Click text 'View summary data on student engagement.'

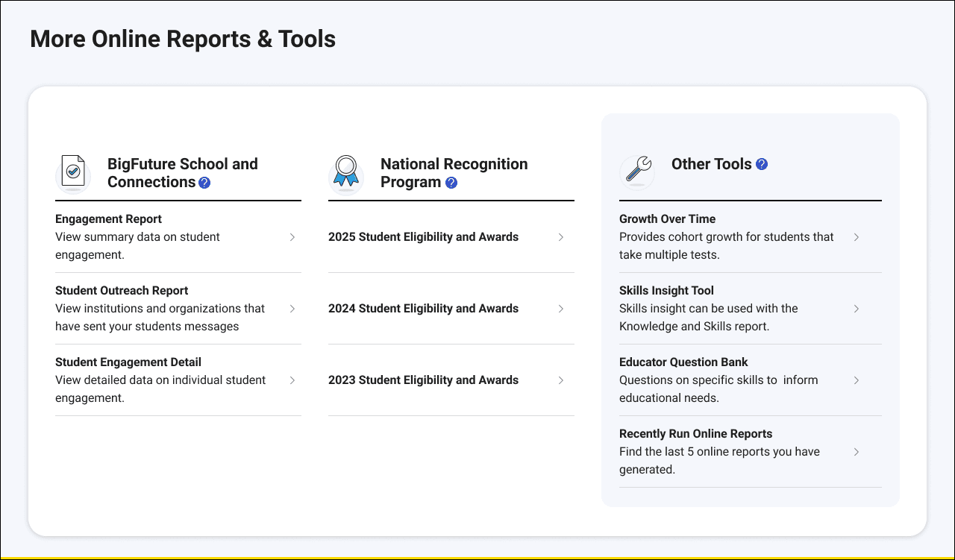click(x=137, y=246)
